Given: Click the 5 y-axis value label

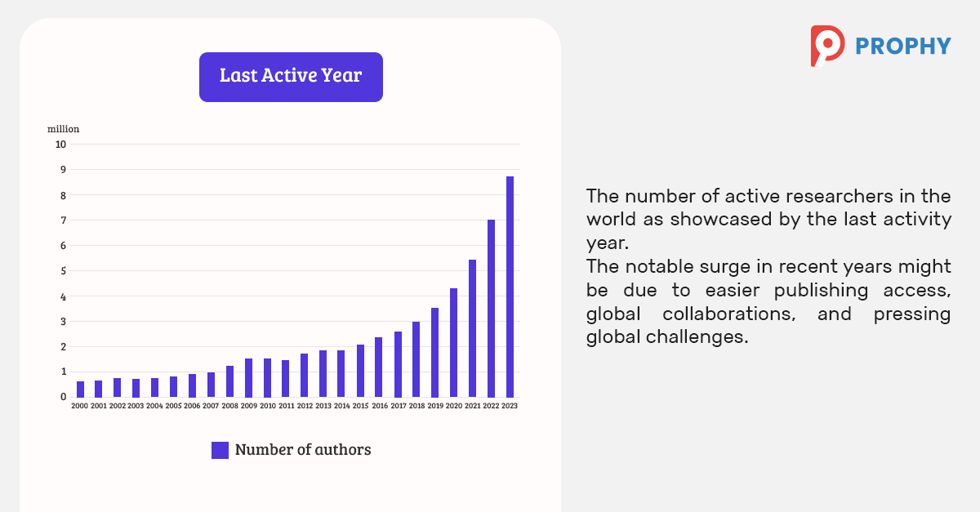Looking at the screenshot, I should tap(64, 271).
